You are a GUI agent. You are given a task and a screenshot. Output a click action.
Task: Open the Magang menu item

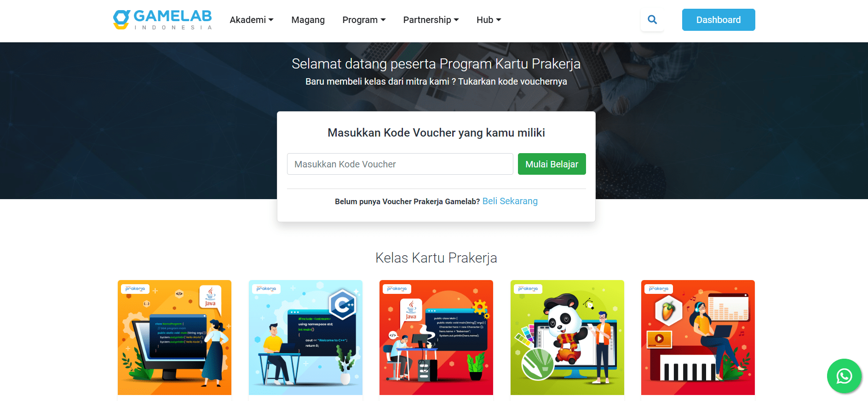click(308, 20)
